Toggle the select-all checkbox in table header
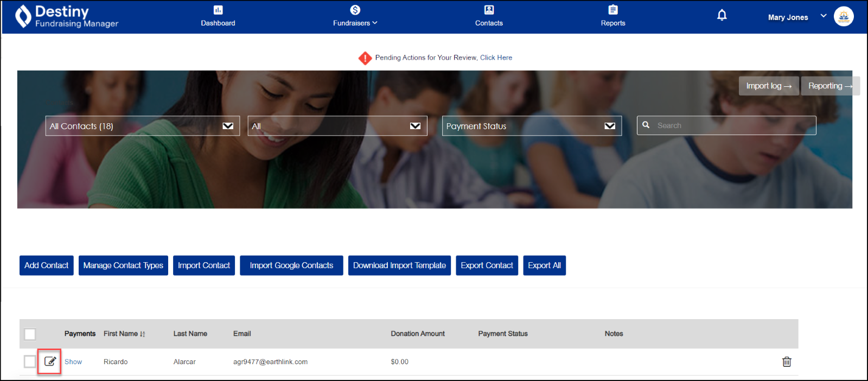 30,334
